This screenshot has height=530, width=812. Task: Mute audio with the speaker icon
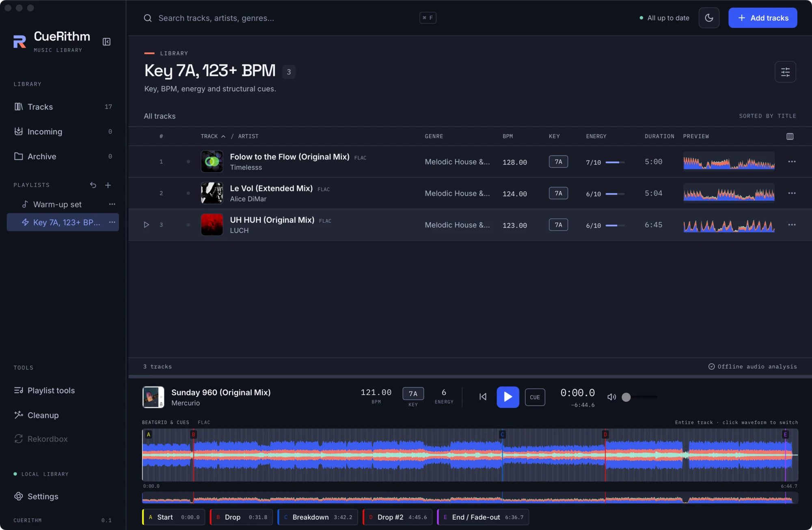pos(611,397)
